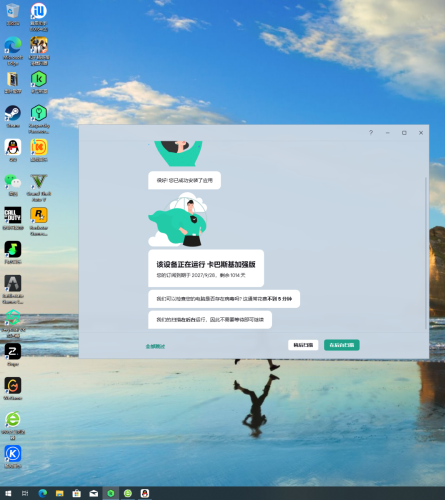
Task: Select the QQ taskbar icon
Action: click(x=145, y=493)
